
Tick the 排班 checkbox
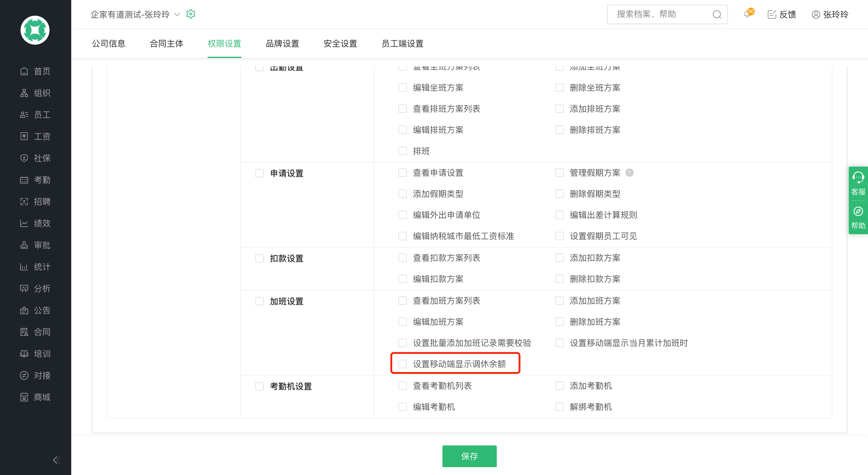tap(403, 151)
